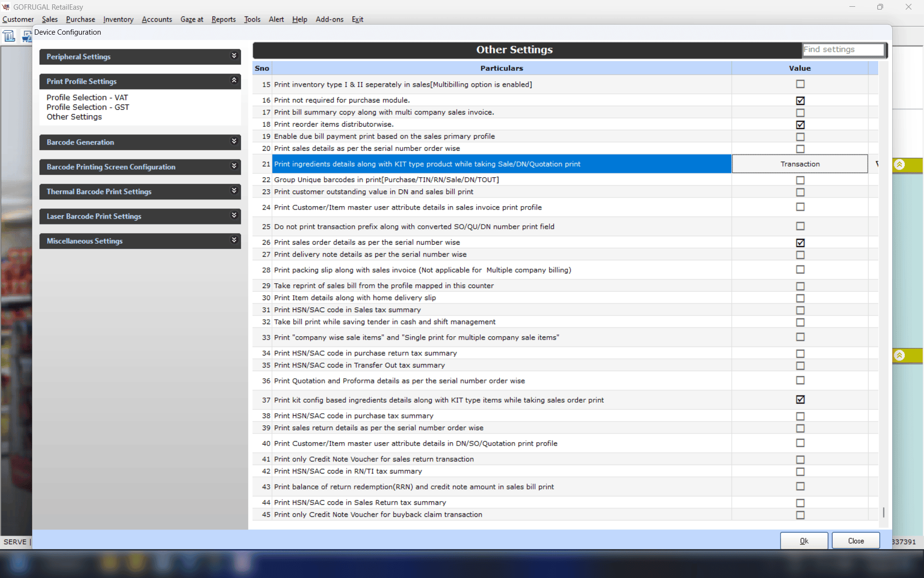Click Peripheral Settings double-chevron icon
Viewport: 924px width, 578px height.
(x=234, y=56)
